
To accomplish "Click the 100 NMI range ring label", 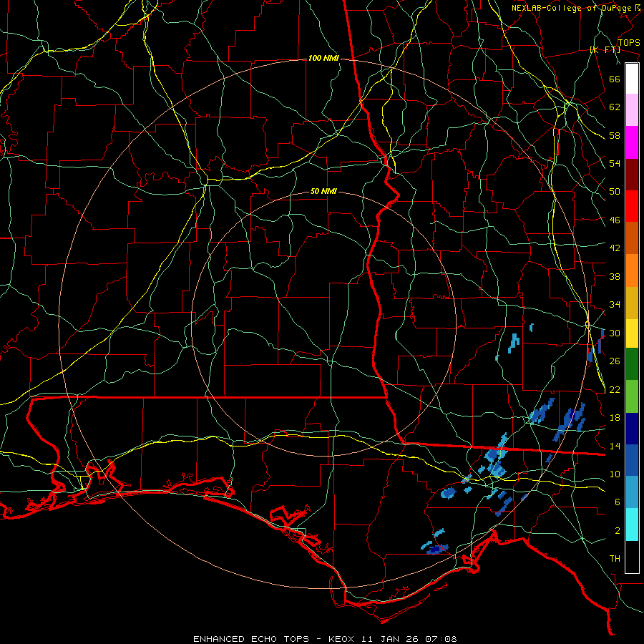I will (x=323, y=59).
